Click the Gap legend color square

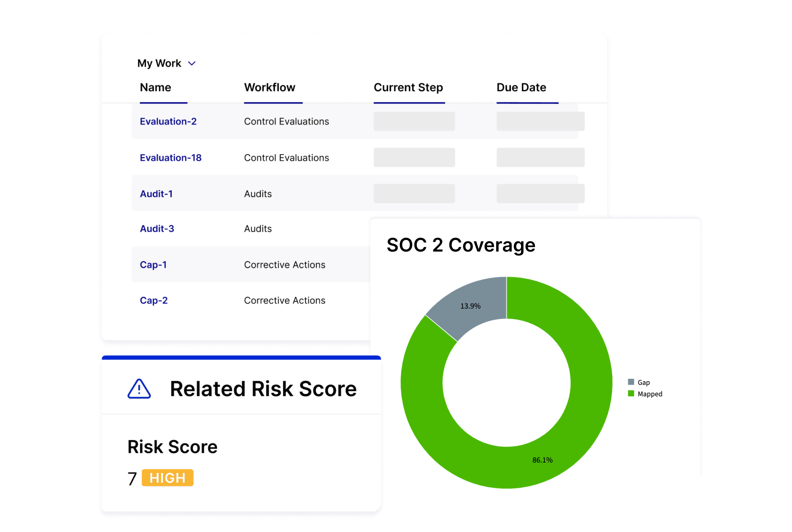click(x=631, y=382)
